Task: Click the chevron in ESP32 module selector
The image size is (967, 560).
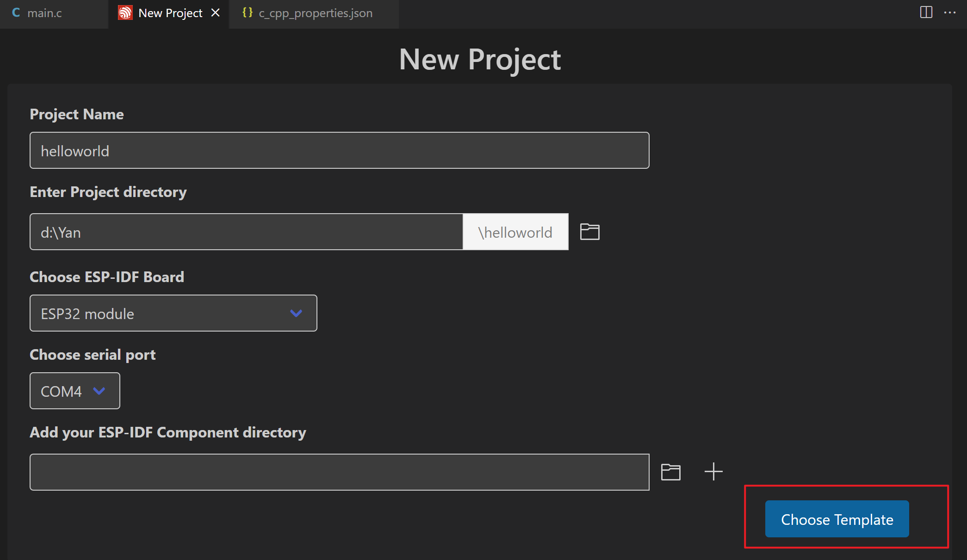Action: coord(296,314)
